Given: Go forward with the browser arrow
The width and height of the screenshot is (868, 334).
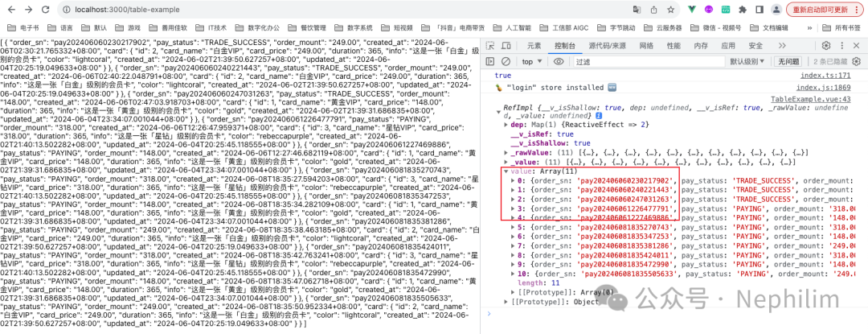Looking at the screenshot, I should pyautogui.click(x=29, y=10).
